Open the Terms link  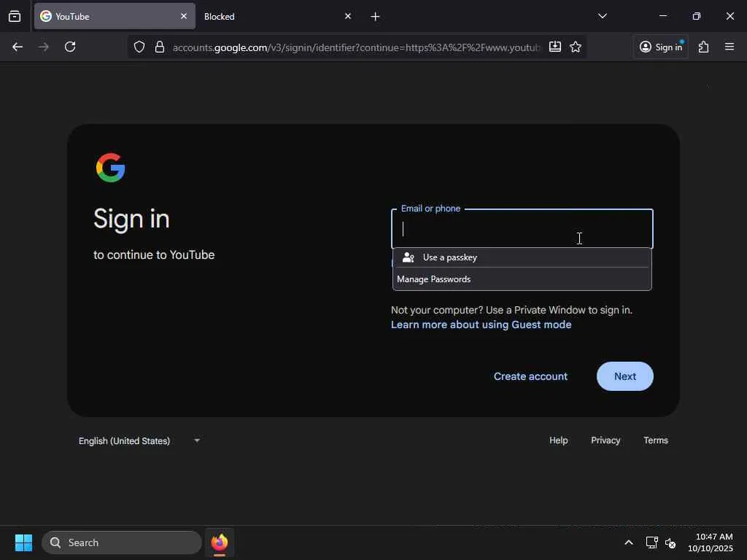[x=656, y=440]
